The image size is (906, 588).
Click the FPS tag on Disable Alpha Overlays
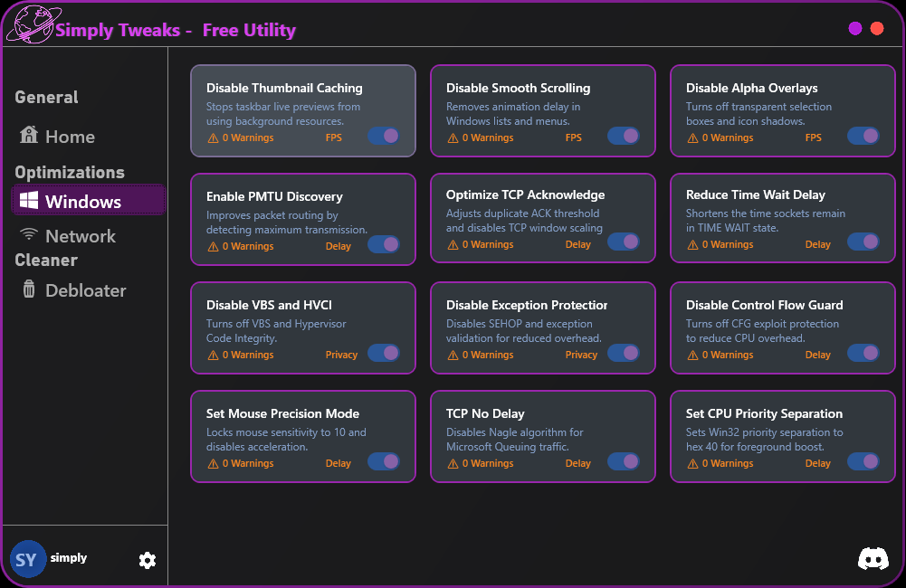[813, 138]
